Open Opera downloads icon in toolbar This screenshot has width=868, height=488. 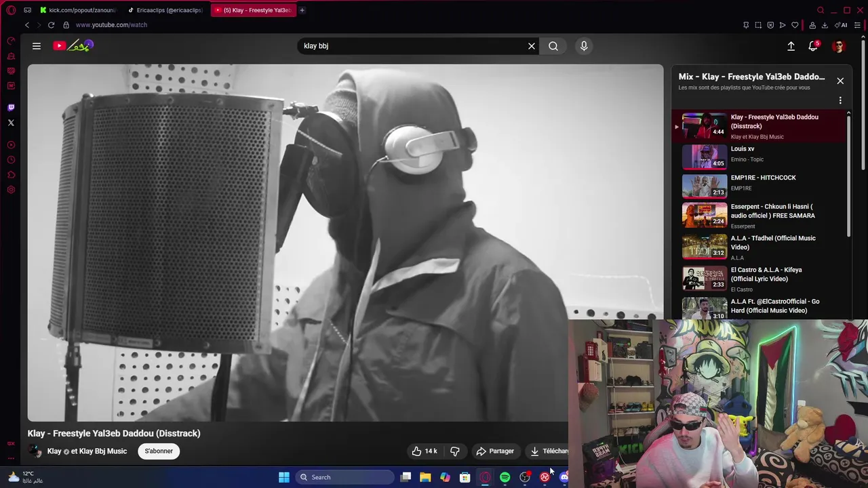(825, 25)
